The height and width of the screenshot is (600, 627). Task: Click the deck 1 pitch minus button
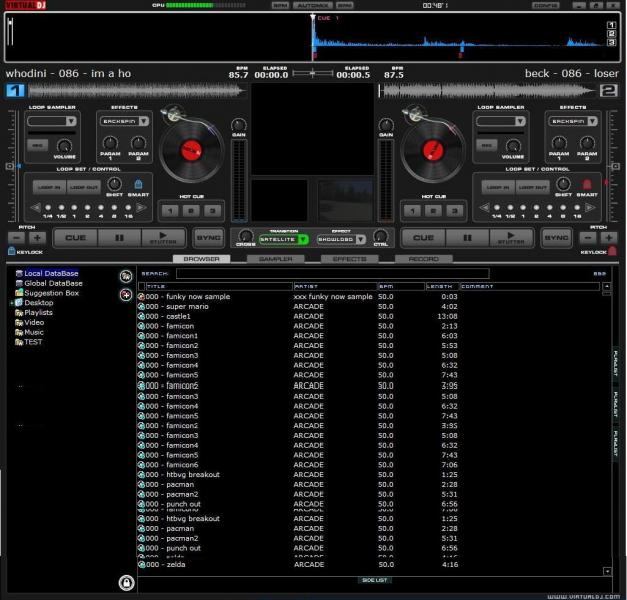[x=16, y=238]
